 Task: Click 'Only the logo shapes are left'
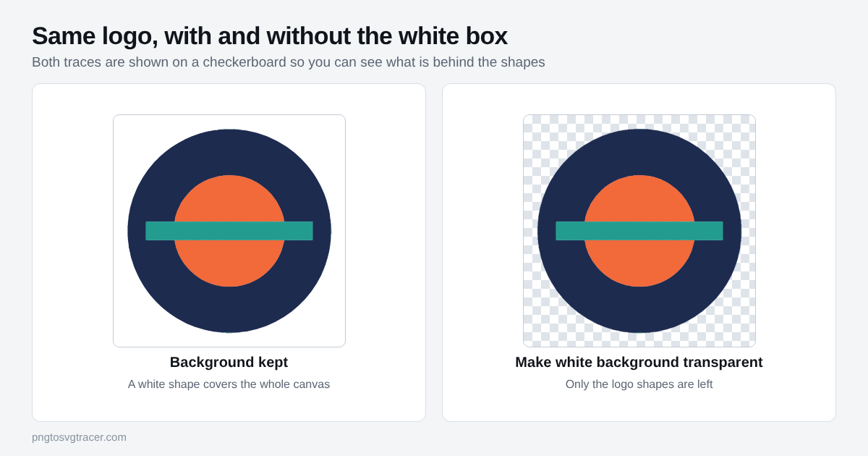[639, 384]
